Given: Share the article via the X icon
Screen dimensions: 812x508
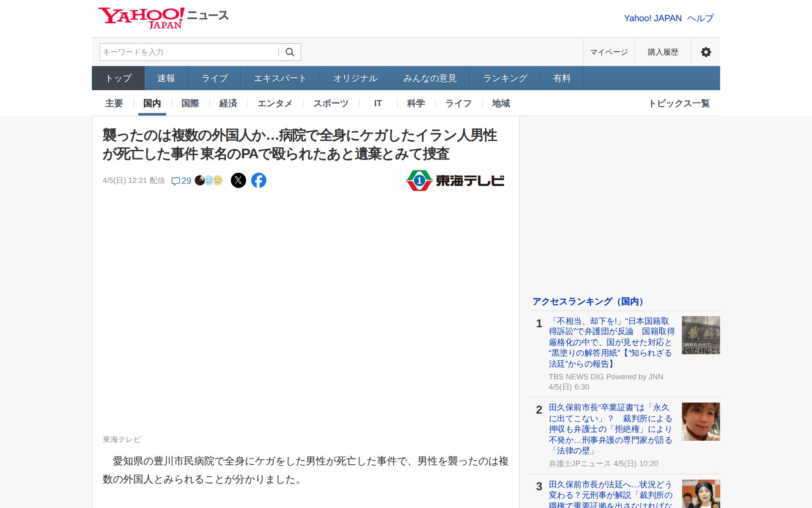Looking at the screenshot, I should pyautogui.click(x=239, y=180).
